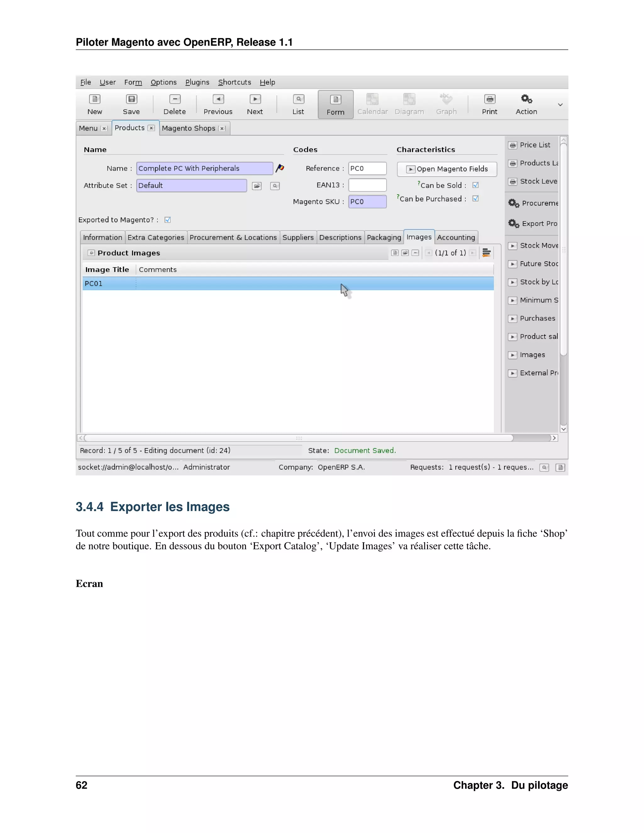The height and width of the screenshot is (833, 644).
Task: Collapse the Product Images section expander
Action: [x=91, y=252]
